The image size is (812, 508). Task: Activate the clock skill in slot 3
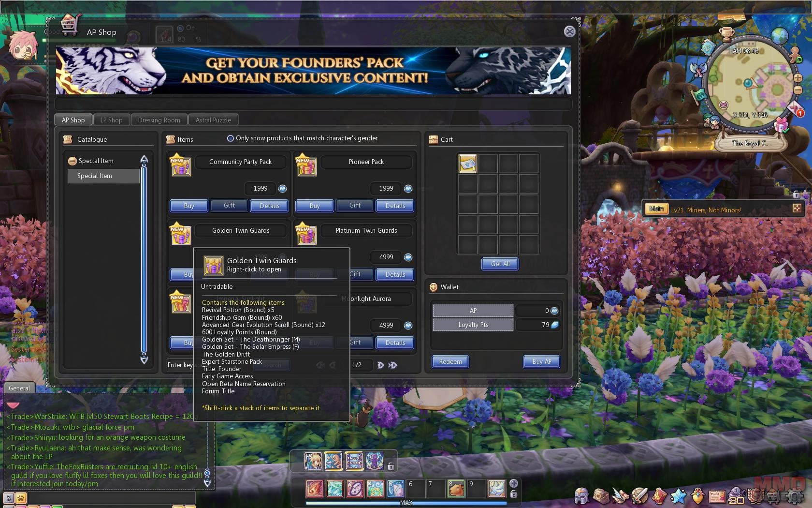click(x=355, y=488)
